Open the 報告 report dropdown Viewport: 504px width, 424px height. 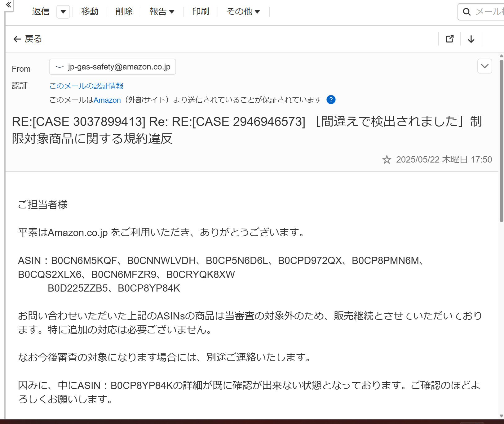click(x=162, y=11)
